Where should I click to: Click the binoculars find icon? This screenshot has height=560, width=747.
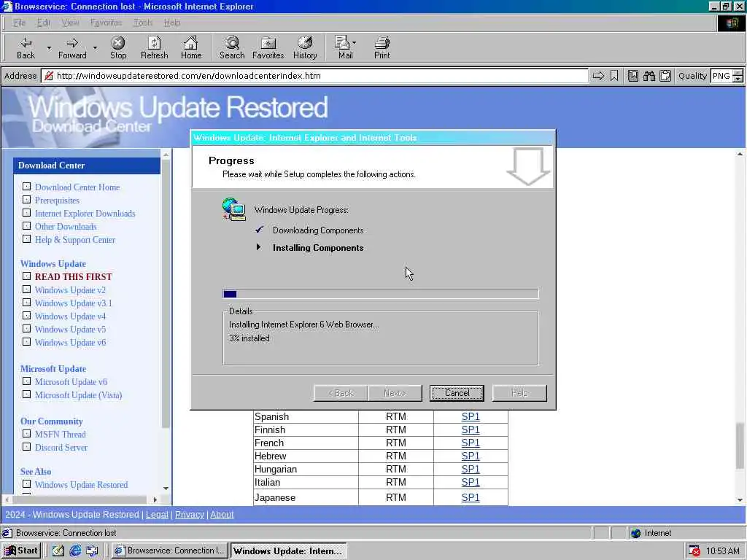(x=649, y=76)
